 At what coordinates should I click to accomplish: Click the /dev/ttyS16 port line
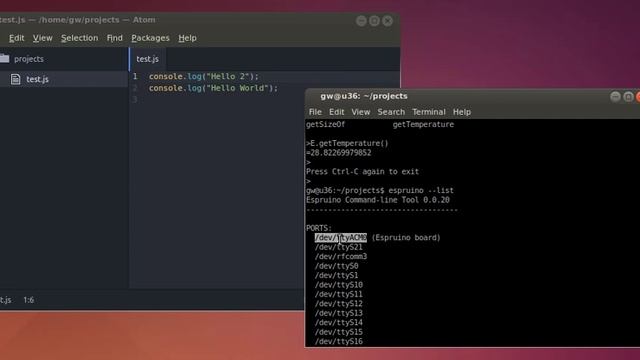[338, 341]
